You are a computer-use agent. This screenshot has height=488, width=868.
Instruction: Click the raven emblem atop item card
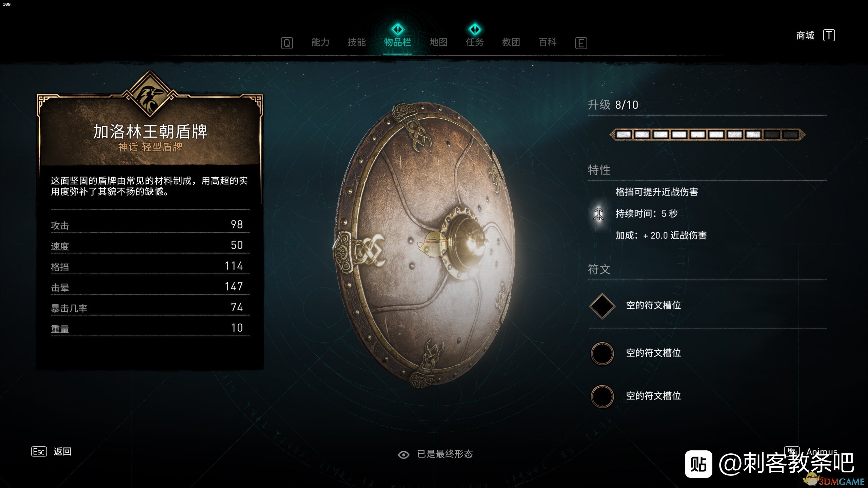tap(150, 95)
